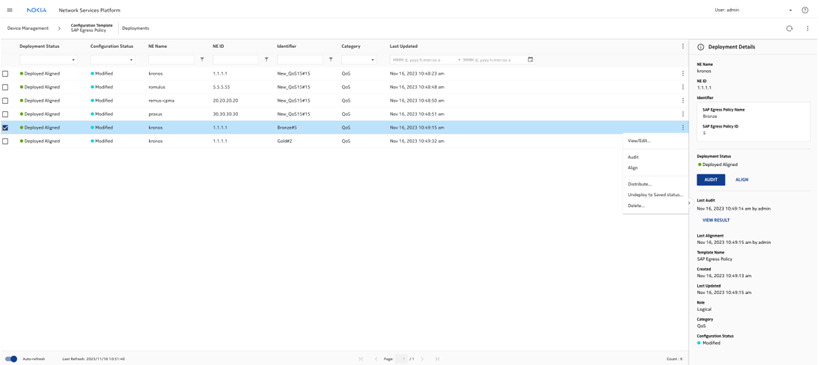Click the AUDIT button in details
This screenshot has width=819, height=365.
click(711, 180)
